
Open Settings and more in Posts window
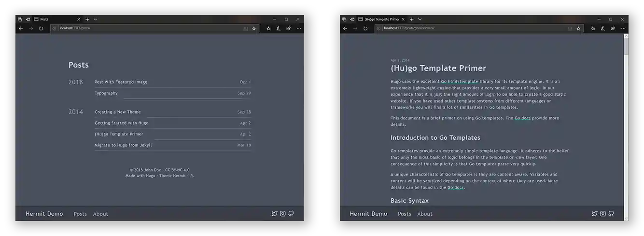(x=299, y=29)
